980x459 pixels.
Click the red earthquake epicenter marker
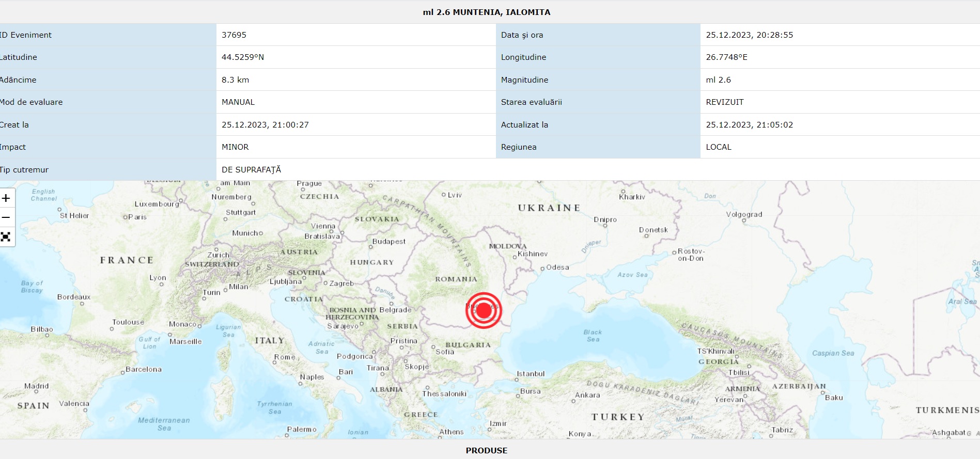[484, 310]
